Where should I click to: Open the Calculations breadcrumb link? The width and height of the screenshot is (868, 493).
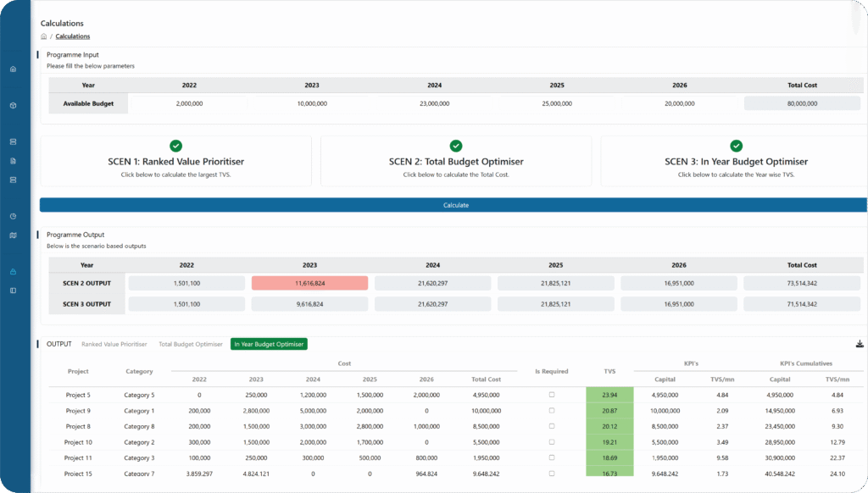point(72,36)
